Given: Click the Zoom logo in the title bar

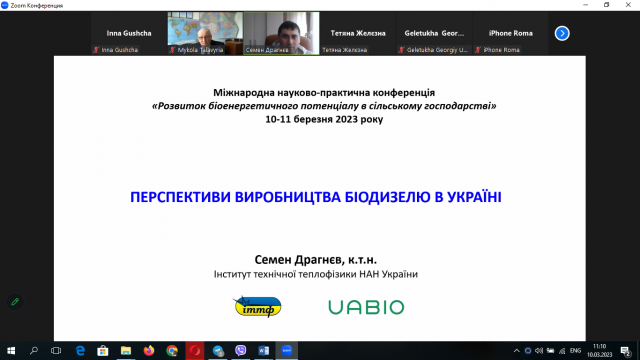Looking at the screenshot, I should coord(5,5).
